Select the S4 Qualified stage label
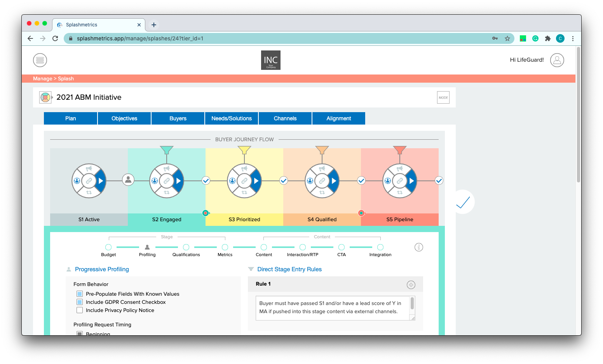 [x=322, y=220]
